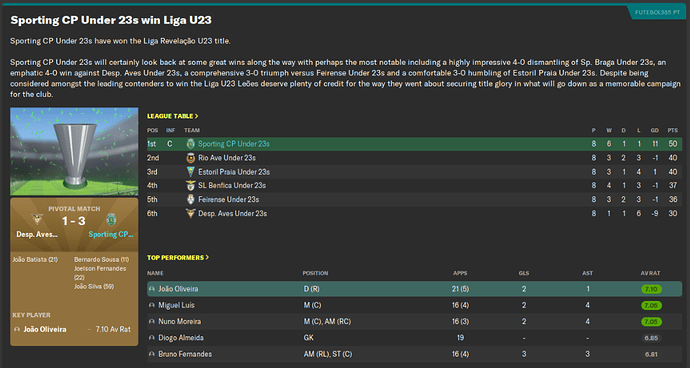Click Desp. Aves badge in Pivotal Match panel

[x=37, y=219]
